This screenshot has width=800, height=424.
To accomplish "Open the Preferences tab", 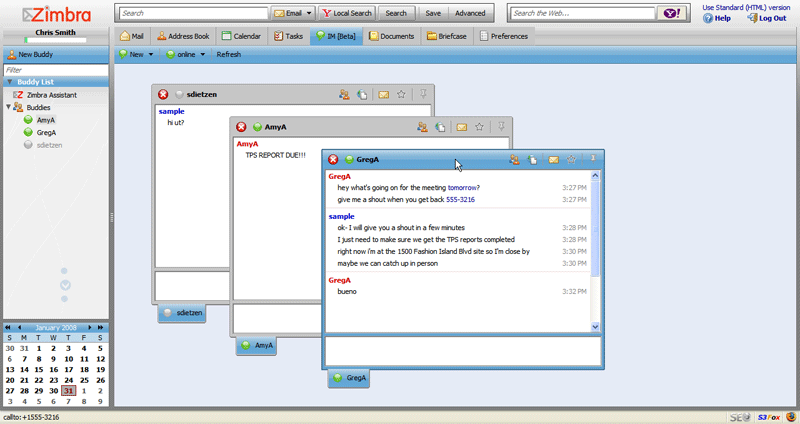I will (504, 36).
